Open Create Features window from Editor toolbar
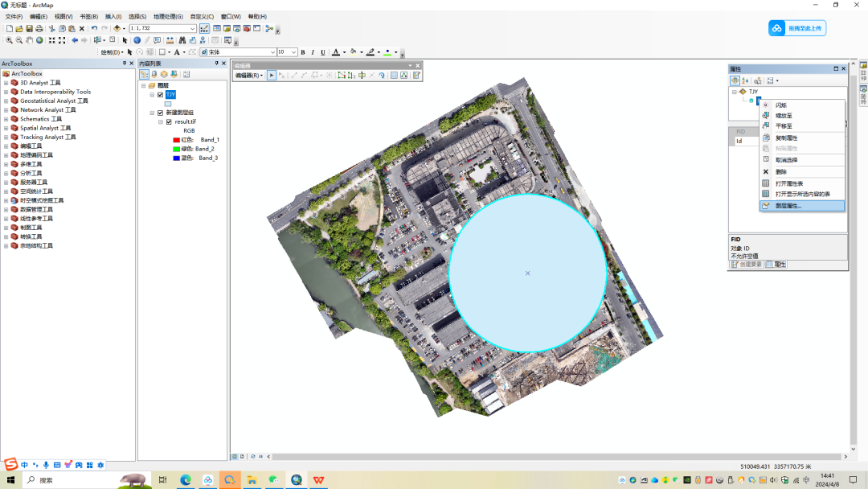Viewport: 868px width, 489px height. coord(416,76)
